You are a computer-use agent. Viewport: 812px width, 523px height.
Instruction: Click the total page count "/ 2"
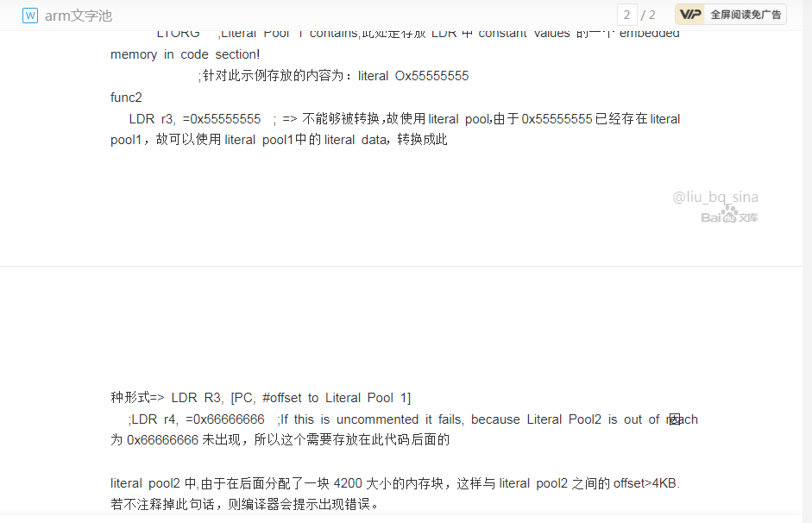[x=648, y=15]
